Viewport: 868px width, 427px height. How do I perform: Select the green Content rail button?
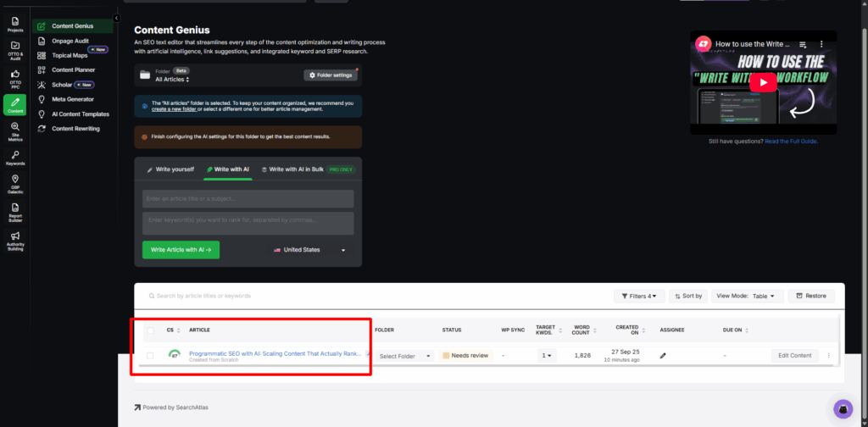[15, 104]
